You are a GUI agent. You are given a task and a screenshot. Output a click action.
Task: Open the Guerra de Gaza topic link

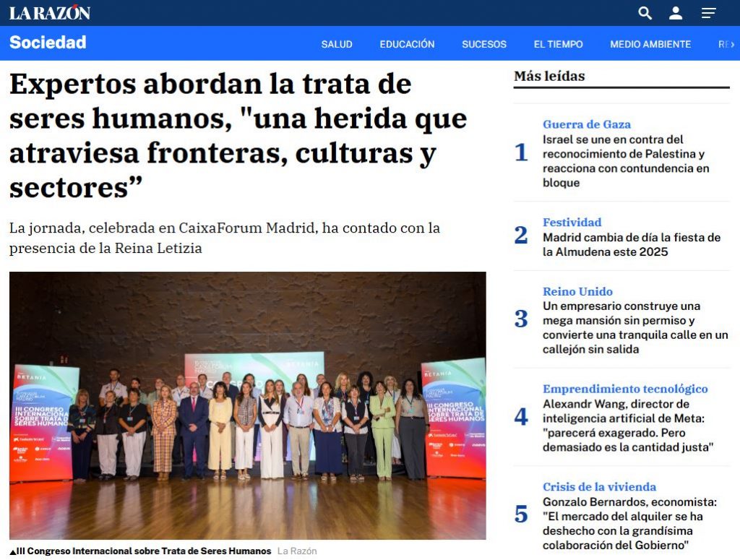point(586,124)
